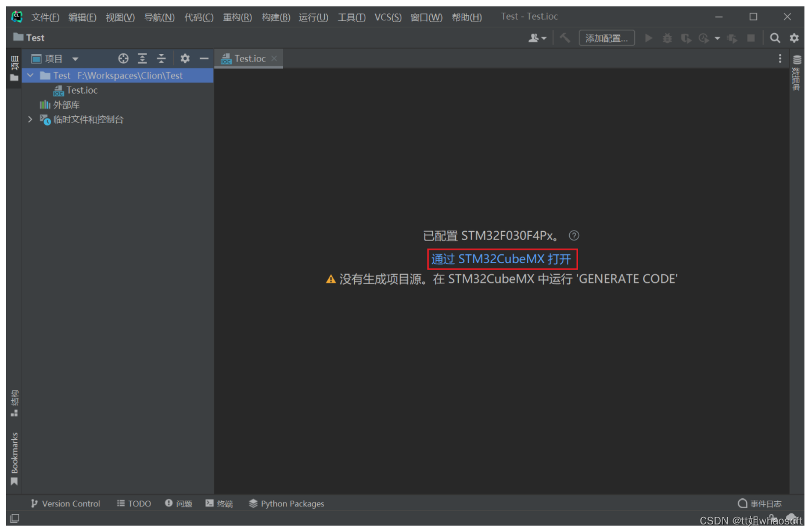
Task: Click the warning triangle icon
Action: 331,279
